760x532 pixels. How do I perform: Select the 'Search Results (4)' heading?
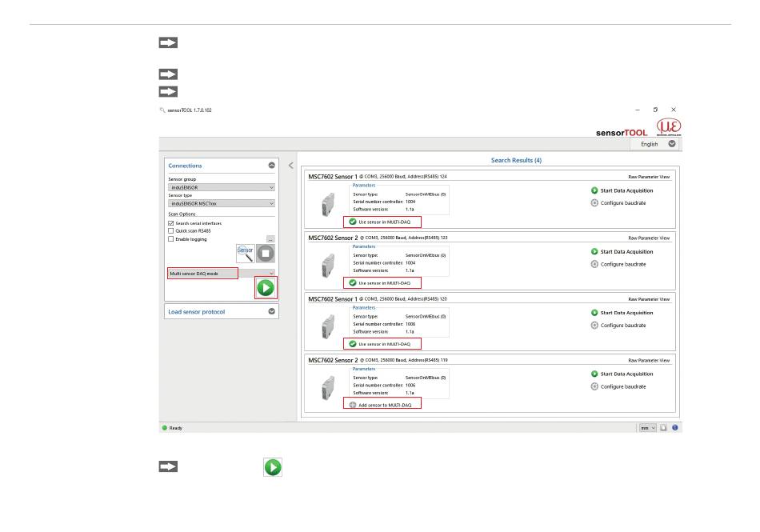tap(516, 160)
